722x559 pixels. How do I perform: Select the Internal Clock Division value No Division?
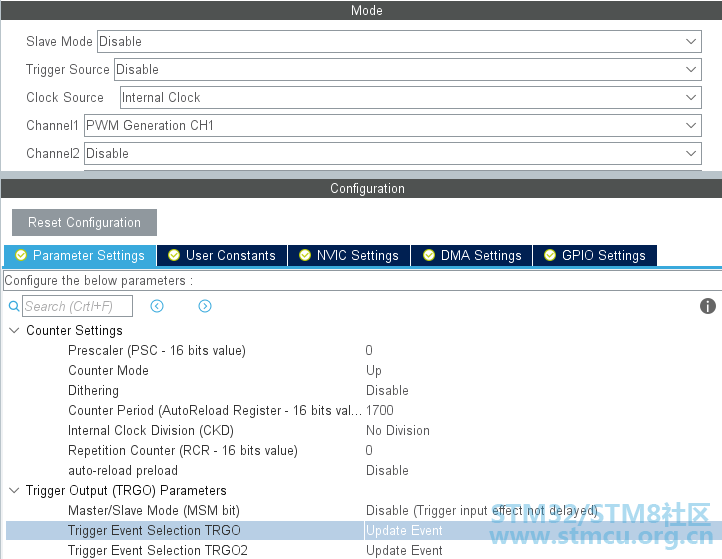(398, 431)
